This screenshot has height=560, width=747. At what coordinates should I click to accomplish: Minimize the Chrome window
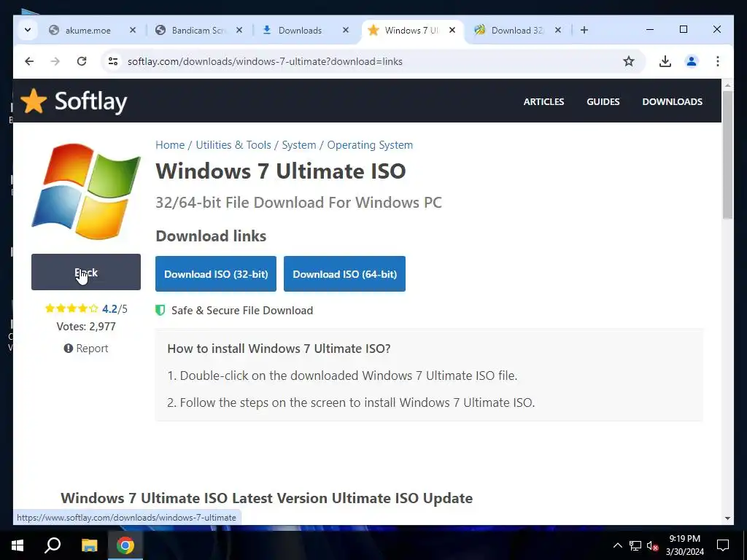tap(650, 29)
